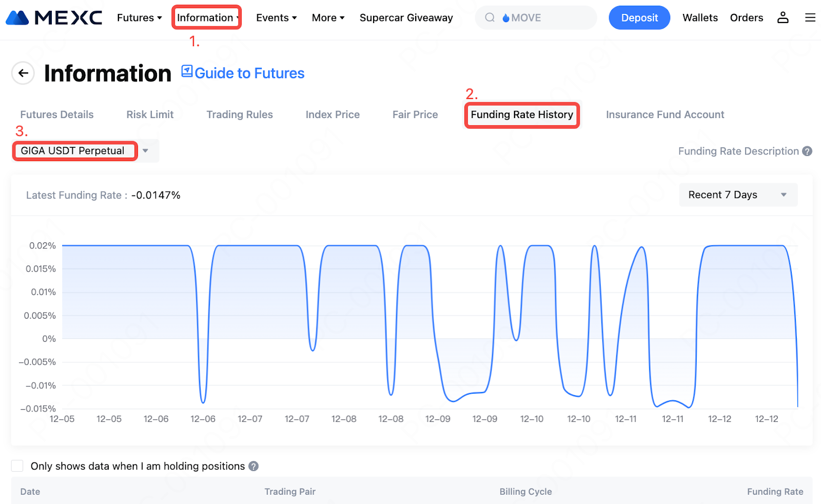Open the hamburger menu icon
Viewport: 821px width, 504px height.
tap(810, 18)
